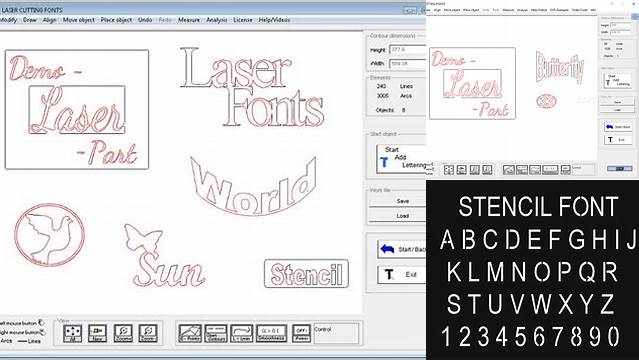
Task: Click the view All pan-arrows icon
Action: click(73, 333)
